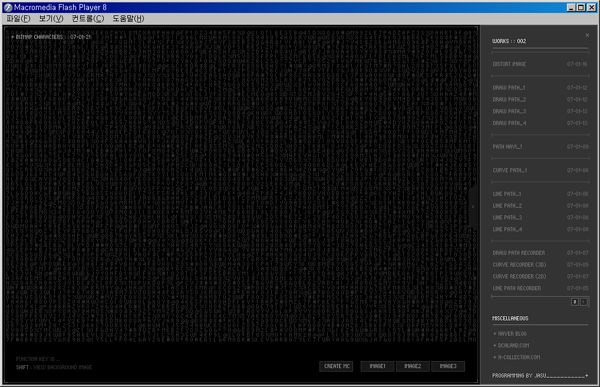Screen dimensions: 600x387
Task: Go to works list page two button
Action: [584, 302]
